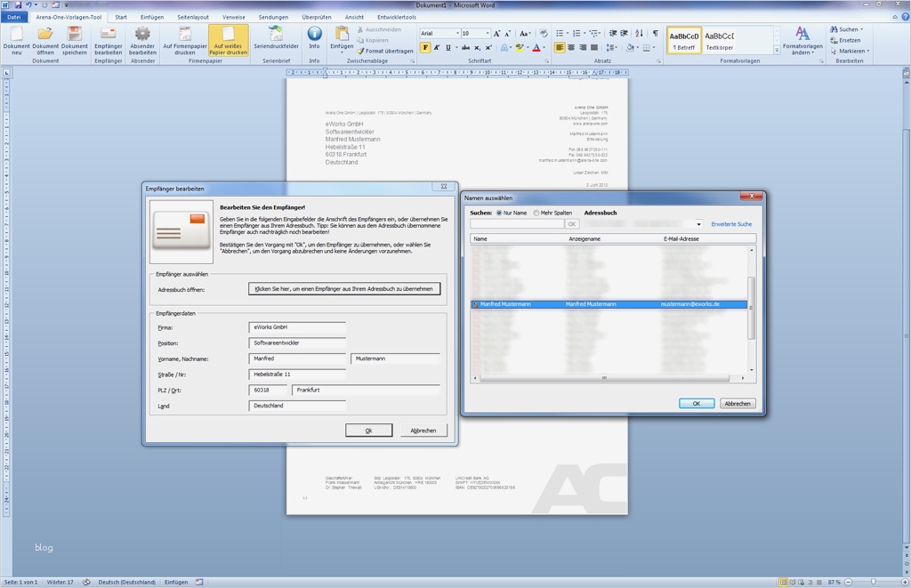This screenshot has width=911, height=588.
Task: Select Mehr Spalten radio button
Action: click(x=536, y=213)
